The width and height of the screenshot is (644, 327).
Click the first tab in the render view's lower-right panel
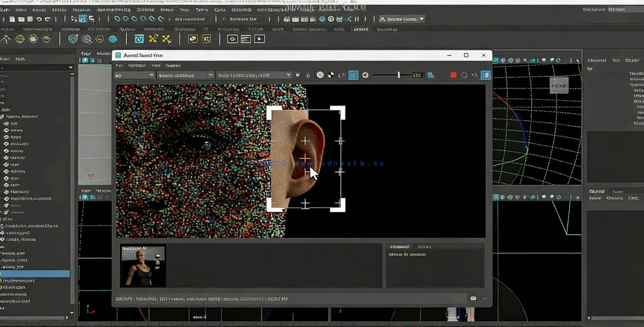399,247
